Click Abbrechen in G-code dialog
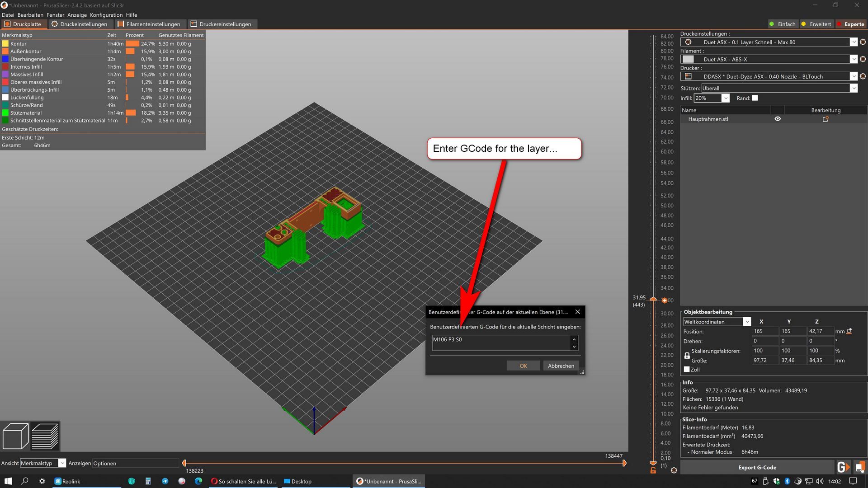Screen dimensions: 868x488 [561, 366]
